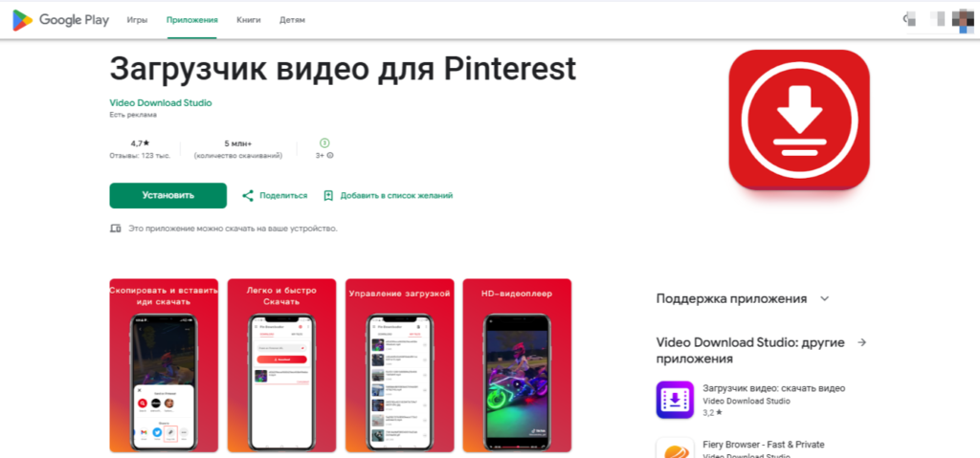Click the account avatar in top right

click(x=963, y=21)
